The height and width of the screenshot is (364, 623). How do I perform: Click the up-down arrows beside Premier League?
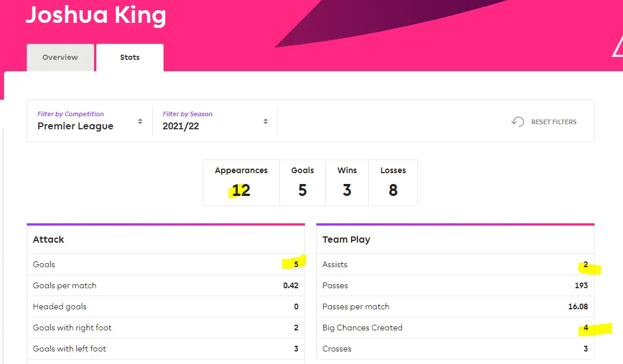point(140,121)
